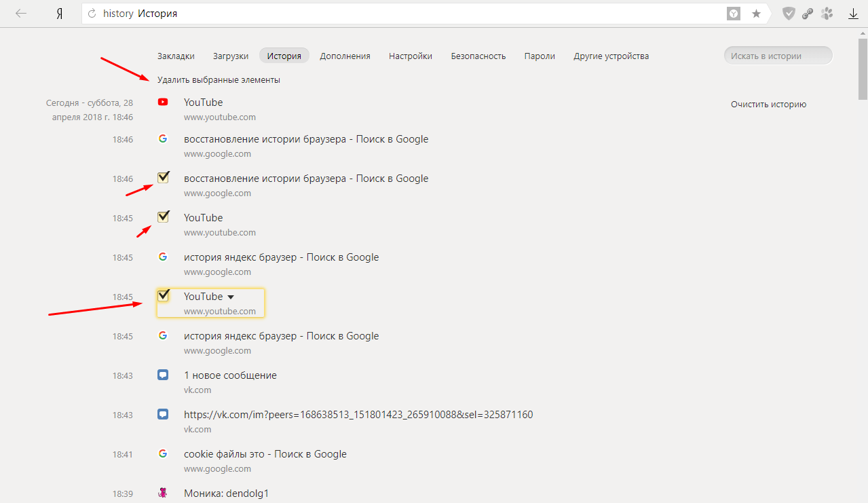Open the Protect shield icon

click(789, 14)
